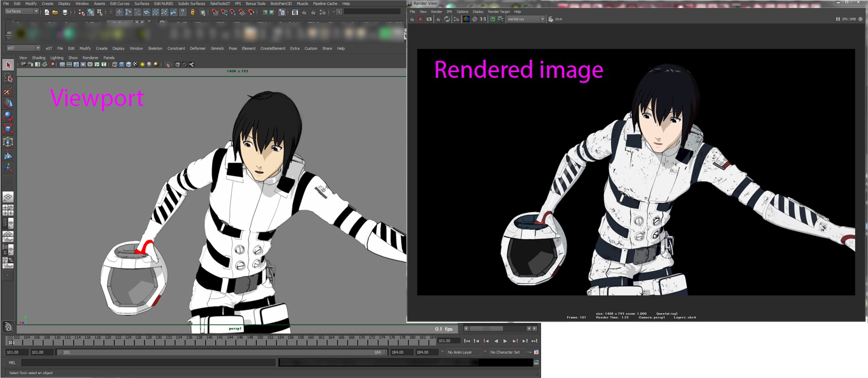Image resolution: width=868 pixels, height=378 pixels.
Task: Toggle textured display checker icon
Action: pyautogui.click(x=135, y=64)
